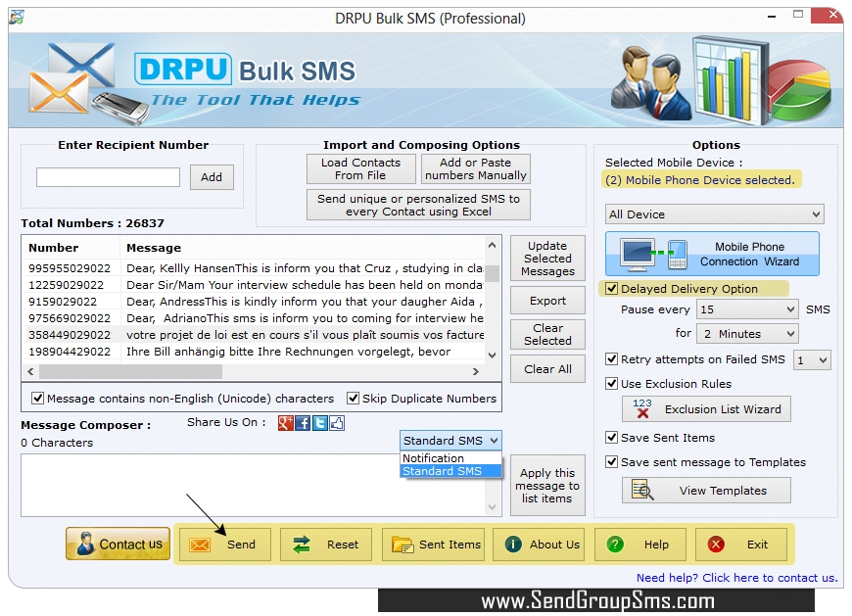Screen dimensions: 852x616
Task: Toggle Save Sent Items checkbox
Action: [611, 438]
